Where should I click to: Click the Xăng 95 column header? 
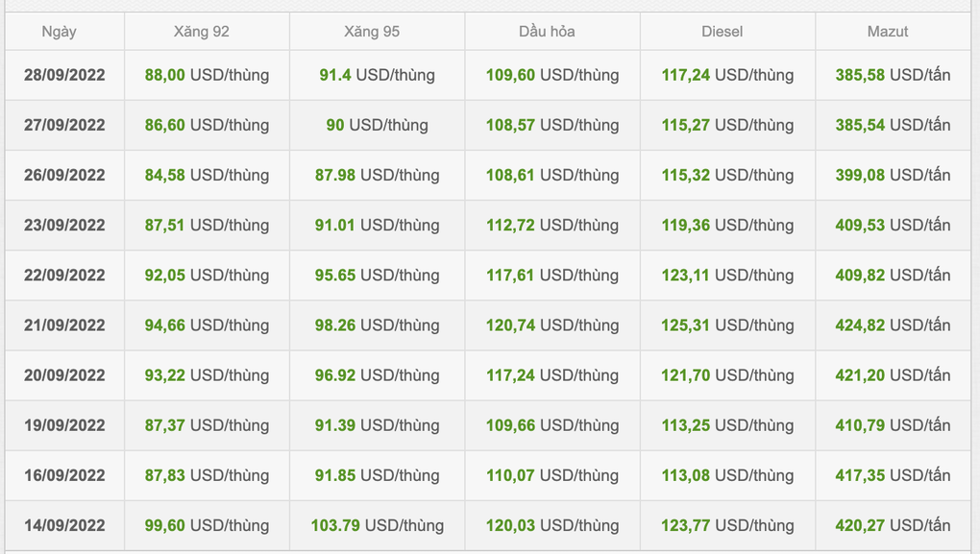[372, 32]
